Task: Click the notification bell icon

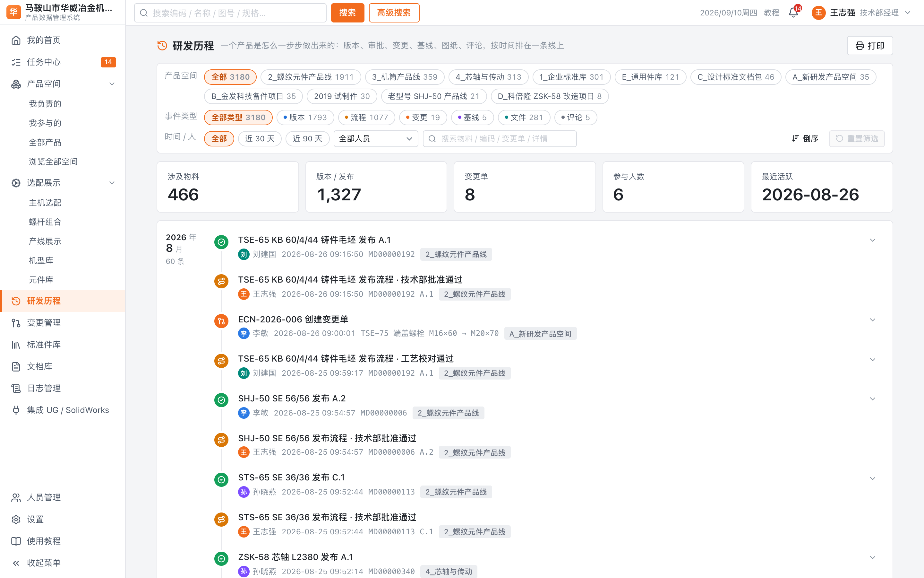Action: tap(793, 13)
